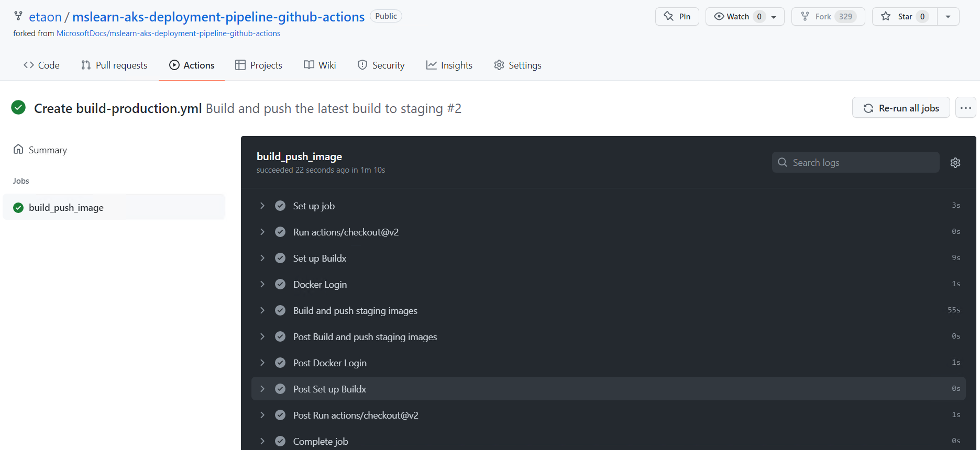Open the Code tab

(x=41, y=65)
